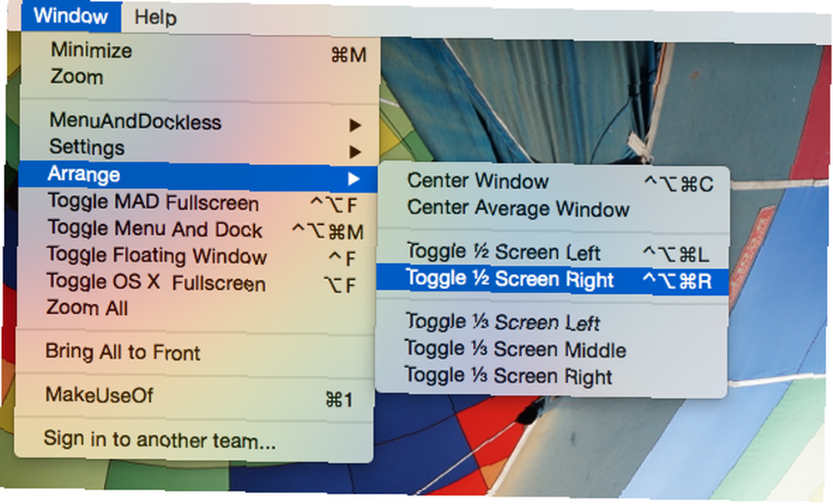Open the Arrange submenu arrow
Viewport: 833px width, 504px height.
point(354,179)
